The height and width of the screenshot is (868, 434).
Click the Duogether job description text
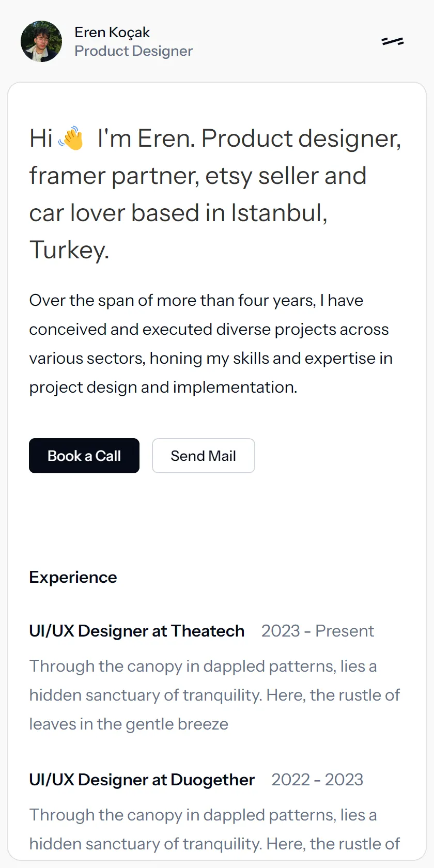click(x=214, y=829)
